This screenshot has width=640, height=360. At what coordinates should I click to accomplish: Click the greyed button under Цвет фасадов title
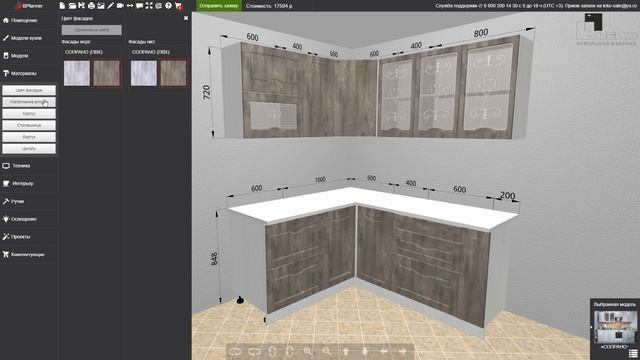pos(91,30)
